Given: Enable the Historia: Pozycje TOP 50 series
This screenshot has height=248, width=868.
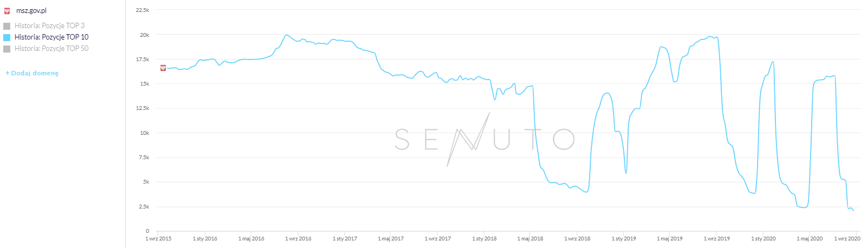Looking at the screenshot, I should [x=51, y=48].
